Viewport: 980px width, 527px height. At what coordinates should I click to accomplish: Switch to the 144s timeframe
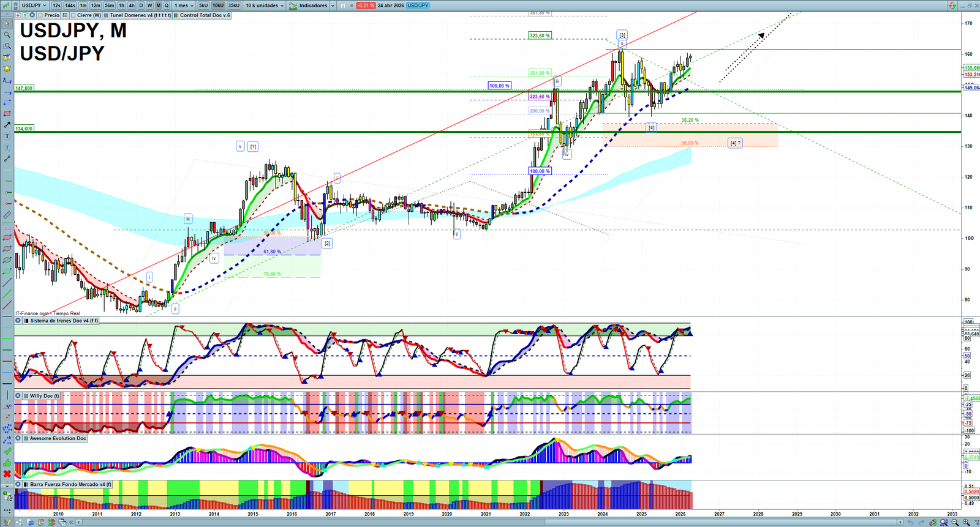pyautogui.click(x=70, y=6)
